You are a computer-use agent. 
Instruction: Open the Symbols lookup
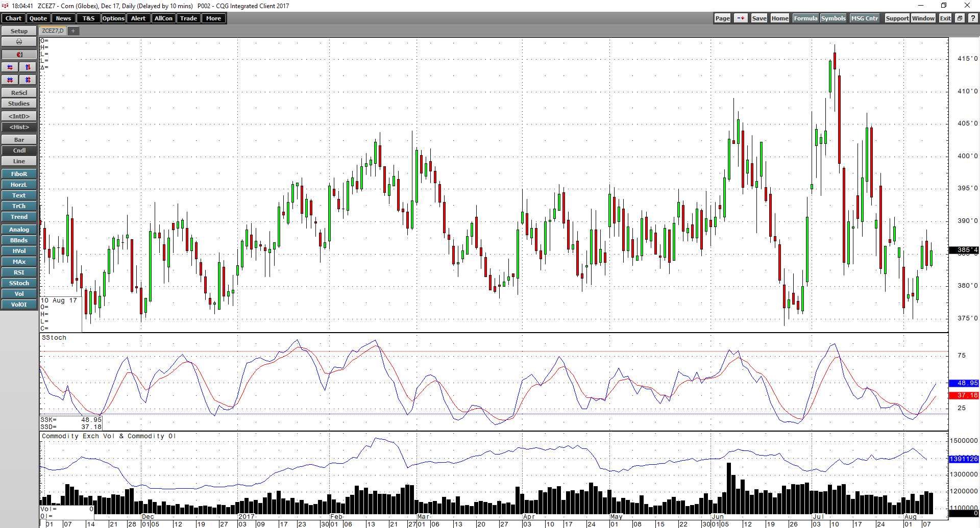coord(833,18)
